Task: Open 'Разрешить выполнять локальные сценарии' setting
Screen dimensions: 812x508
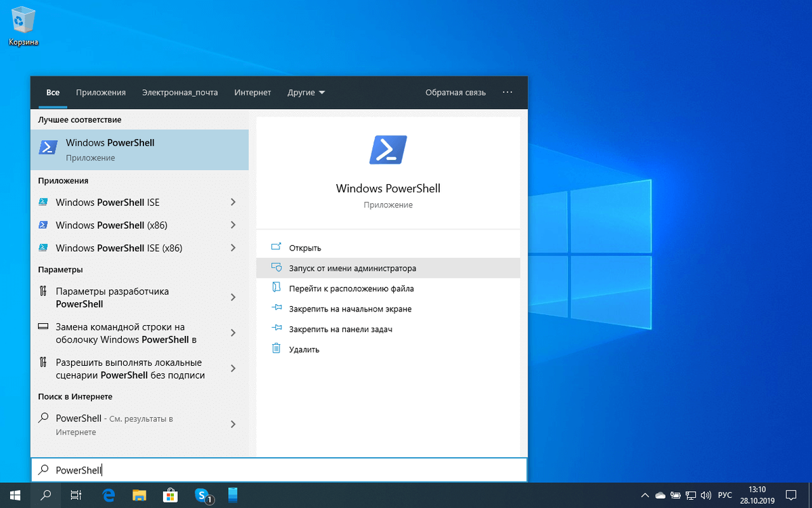Action: (x=128, y=368)
